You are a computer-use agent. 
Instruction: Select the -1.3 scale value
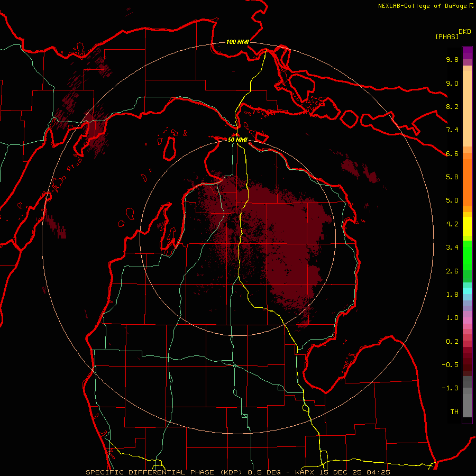pos(450,388)
